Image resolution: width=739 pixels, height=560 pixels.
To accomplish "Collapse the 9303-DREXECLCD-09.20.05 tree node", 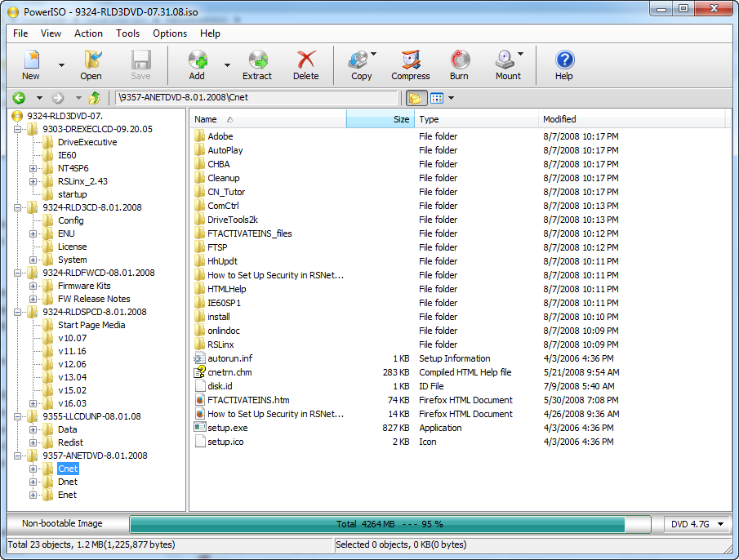I will pyautogui.click(x=17, y=129).
